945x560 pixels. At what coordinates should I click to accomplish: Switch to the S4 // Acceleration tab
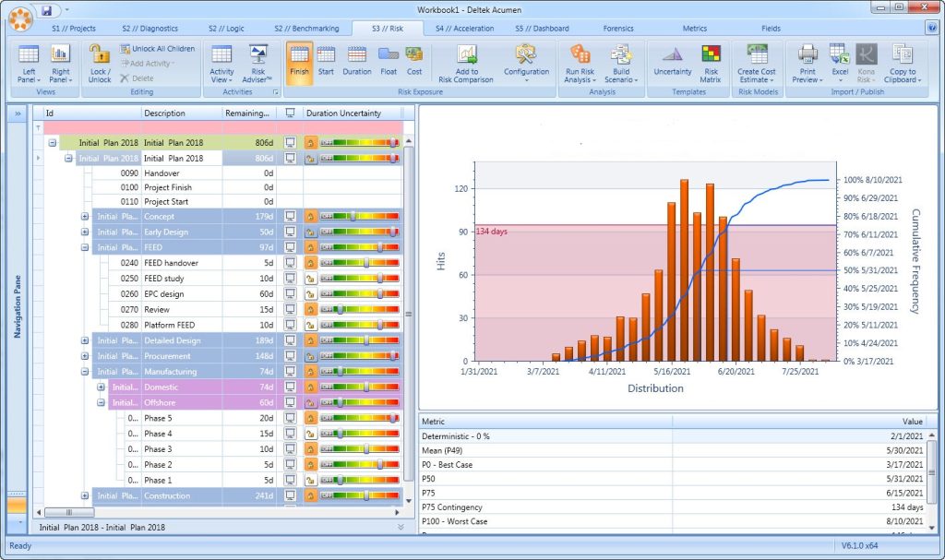click(465, 29)
